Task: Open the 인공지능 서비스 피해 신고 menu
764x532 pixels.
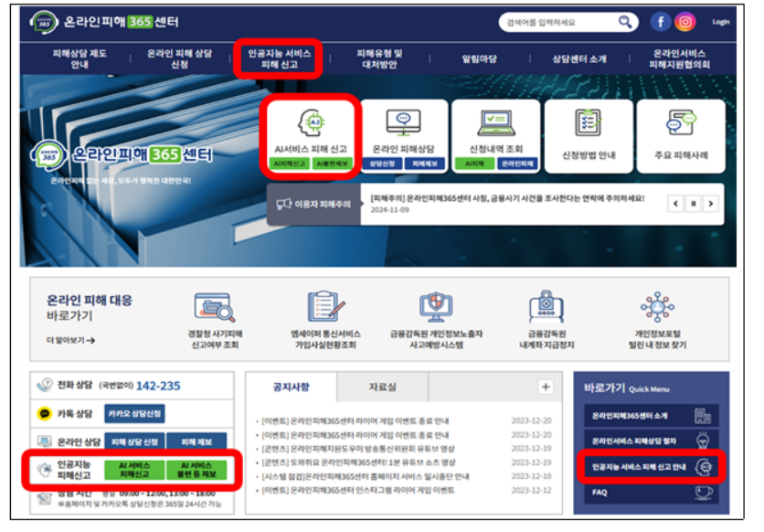Action: [280, 59]
